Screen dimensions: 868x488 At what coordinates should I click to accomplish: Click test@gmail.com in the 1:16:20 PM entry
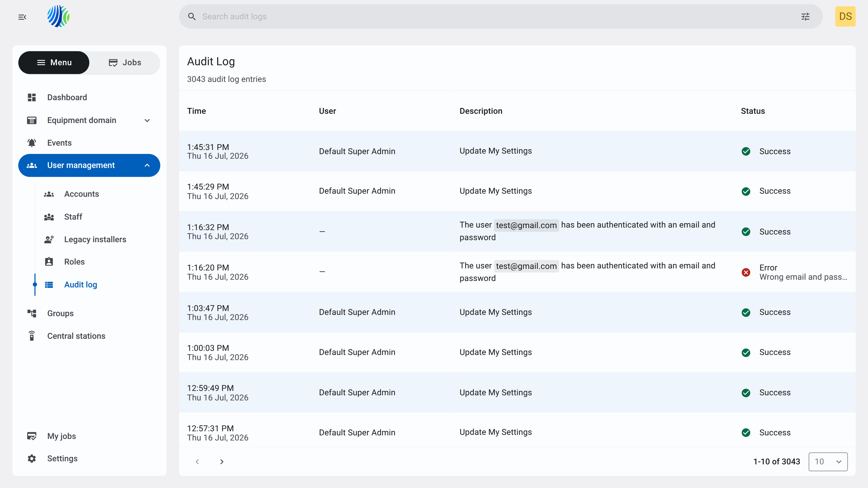526,266
